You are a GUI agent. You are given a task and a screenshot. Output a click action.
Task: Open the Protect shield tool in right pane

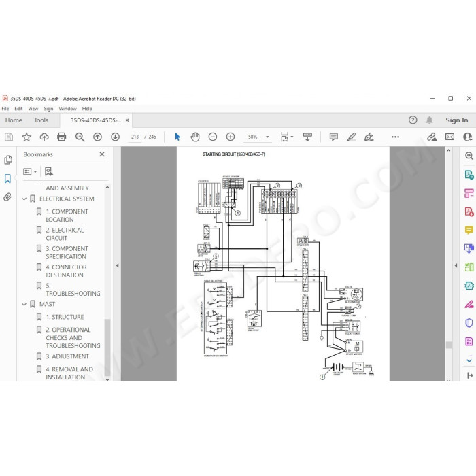point(469,323)
